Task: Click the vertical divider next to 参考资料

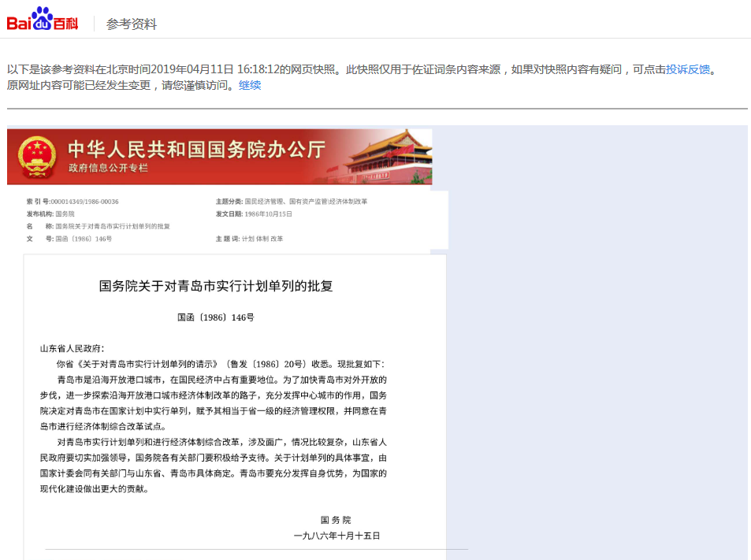Action: pyautogui.click(x=92, y=22)
